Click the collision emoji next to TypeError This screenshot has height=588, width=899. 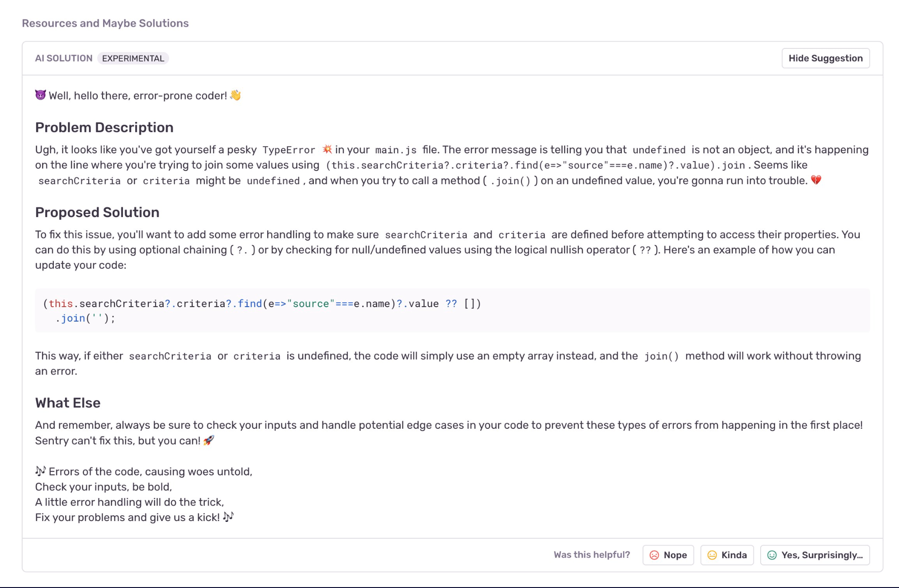click(x=328, y=149)
